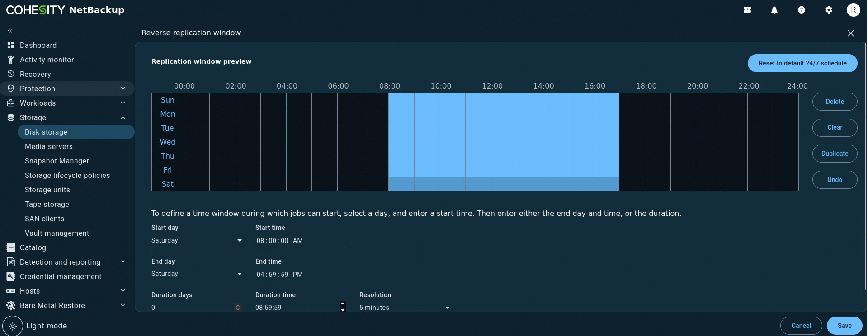Select the Sun row in schedule grid
This screenshot has width=868, height=336.
(x=168, y=100)
